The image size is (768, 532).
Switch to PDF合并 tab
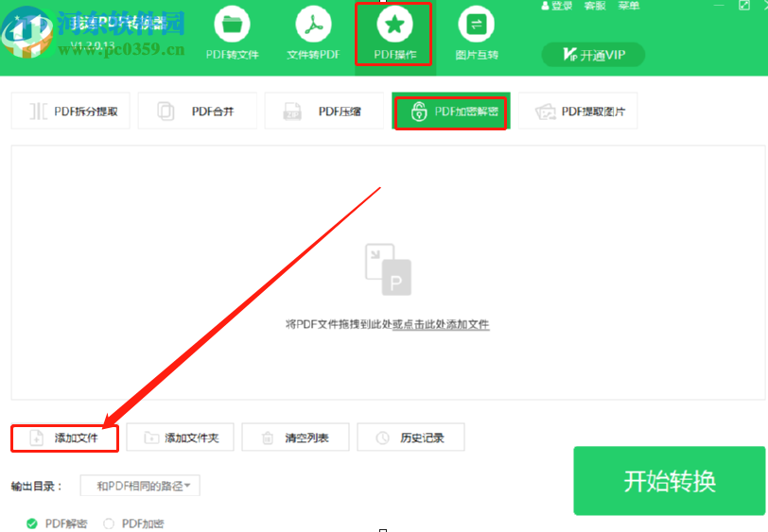point(198,112)
